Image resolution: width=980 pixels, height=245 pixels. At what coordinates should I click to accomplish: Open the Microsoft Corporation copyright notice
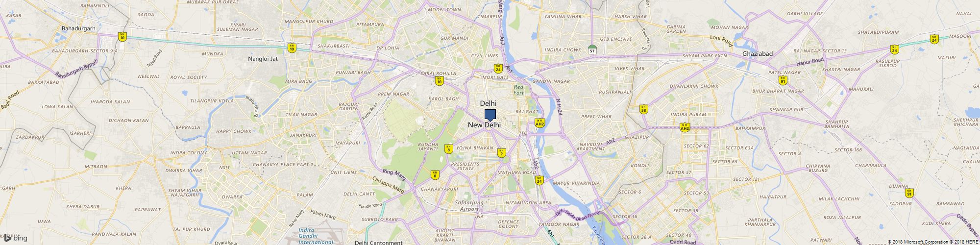point(919,242)
